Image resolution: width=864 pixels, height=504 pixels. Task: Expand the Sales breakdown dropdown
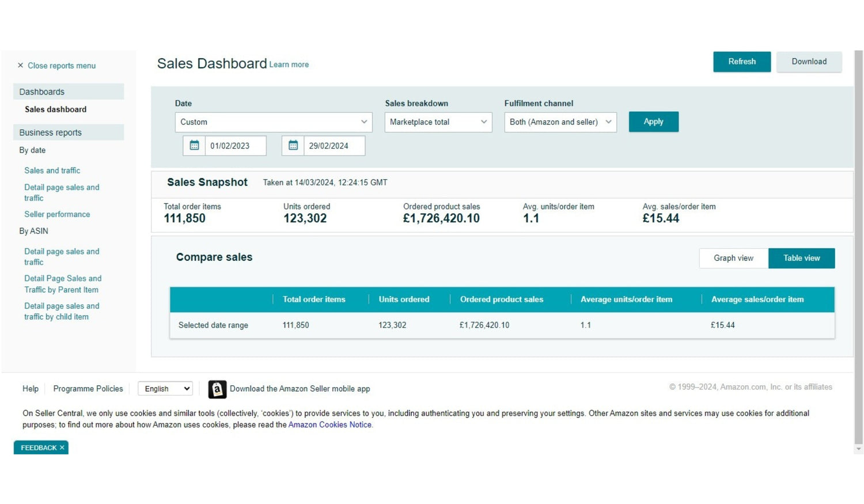(x=438, y=122)
